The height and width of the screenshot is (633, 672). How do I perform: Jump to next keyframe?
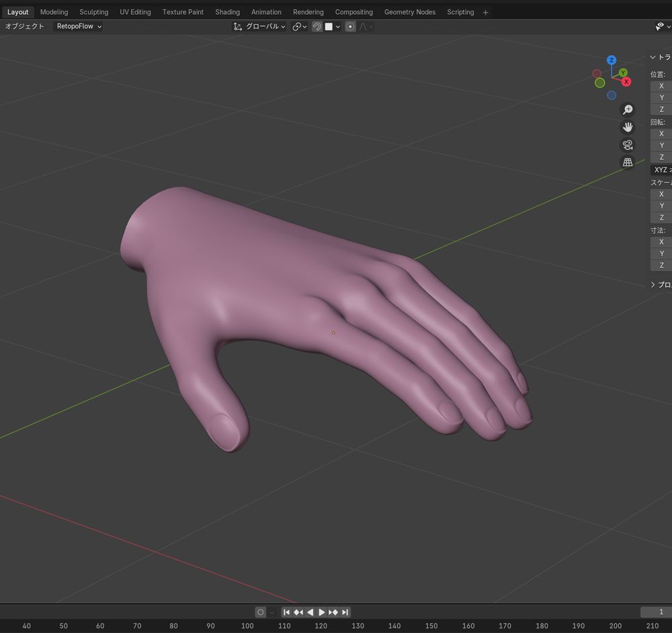tap(333, 612)
